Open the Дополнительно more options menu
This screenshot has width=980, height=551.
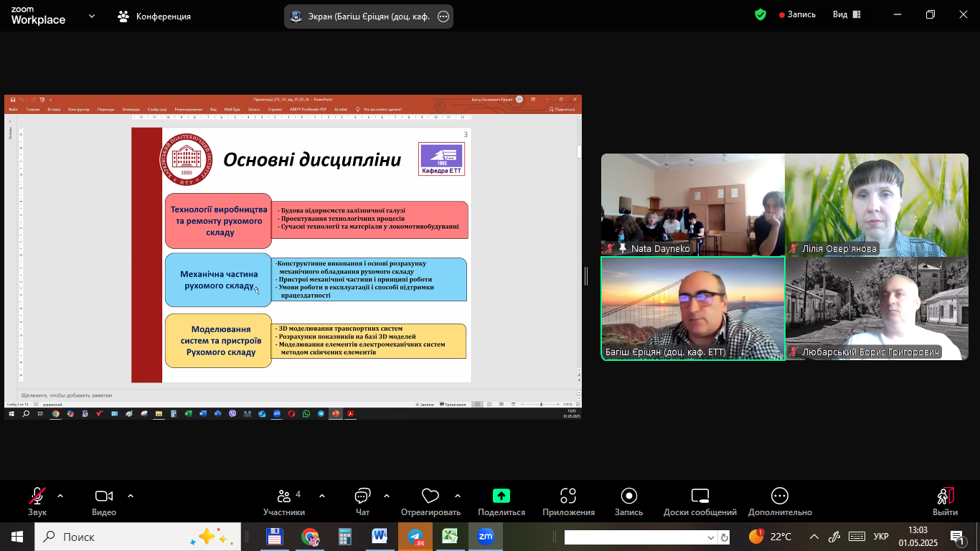pos(780,496)
